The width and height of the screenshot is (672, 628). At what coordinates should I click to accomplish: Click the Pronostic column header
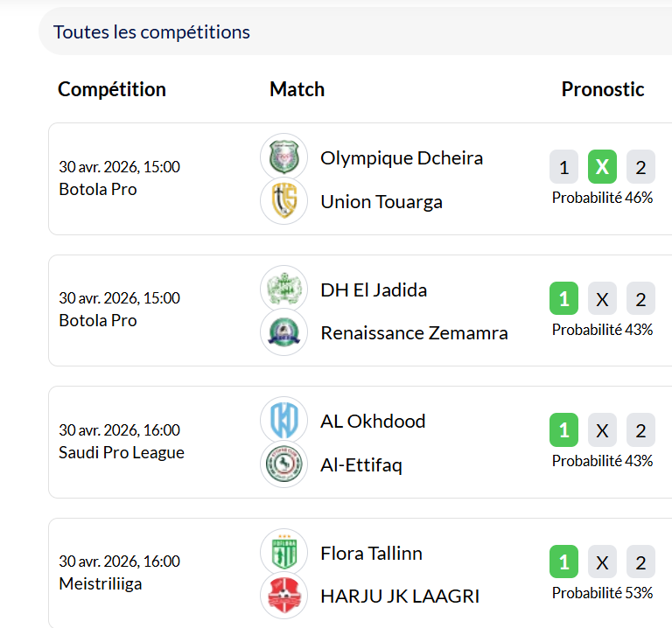603,89
